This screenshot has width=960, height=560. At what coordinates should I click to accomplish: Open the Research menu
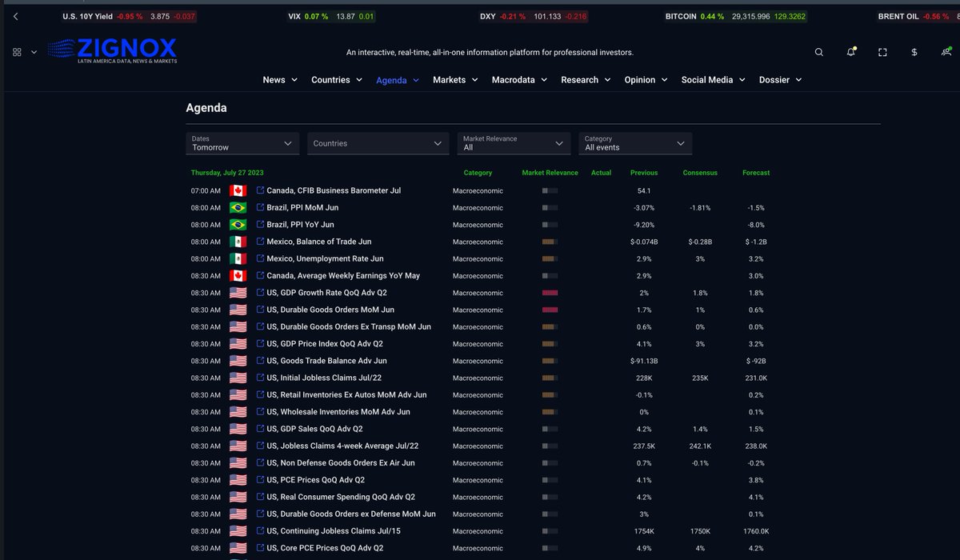(586, 80)
